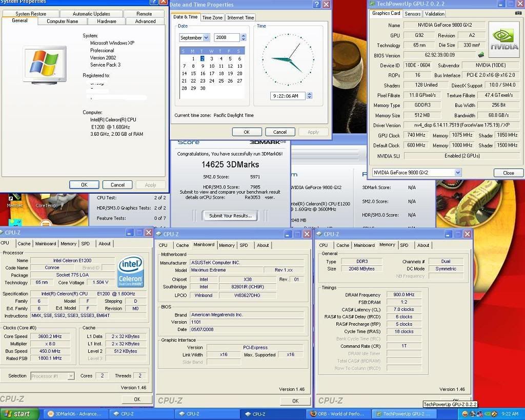Click the Close button in GPU-Z

[508, 173]
